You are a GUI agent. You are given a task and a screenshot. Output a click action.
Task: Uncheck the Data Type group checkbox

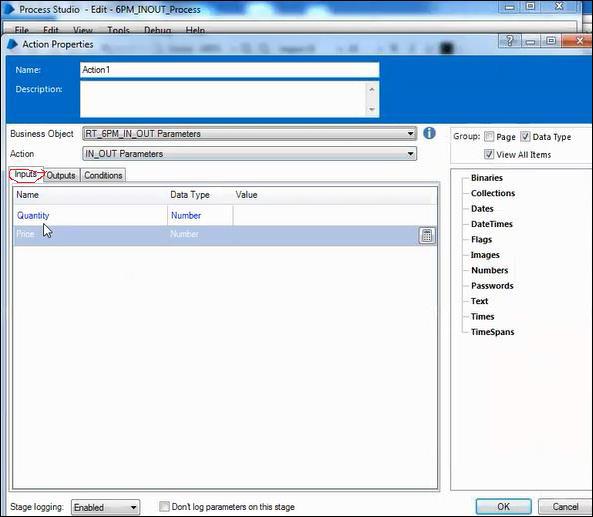(x=525, y=137)
